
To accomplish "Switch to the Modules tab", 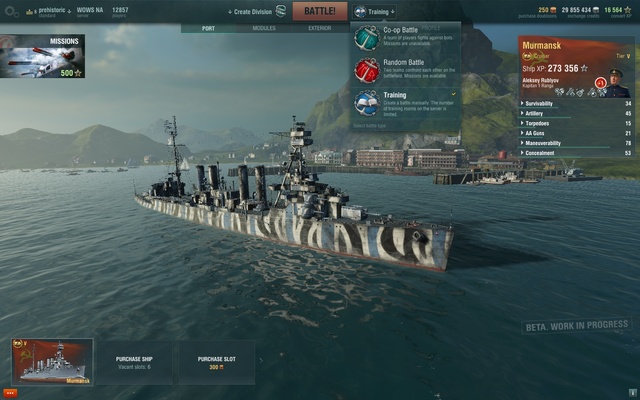I will (x=264, y=28).
